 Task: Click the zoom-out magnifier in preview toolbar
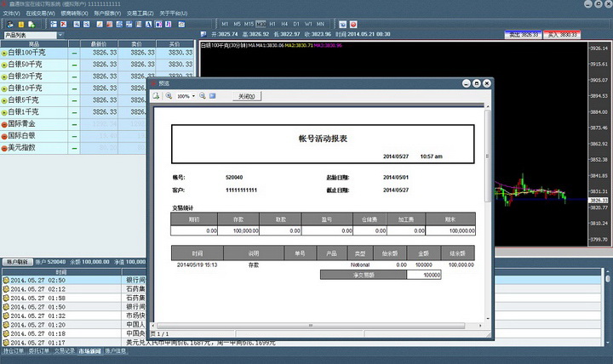(x=202, y=96)
